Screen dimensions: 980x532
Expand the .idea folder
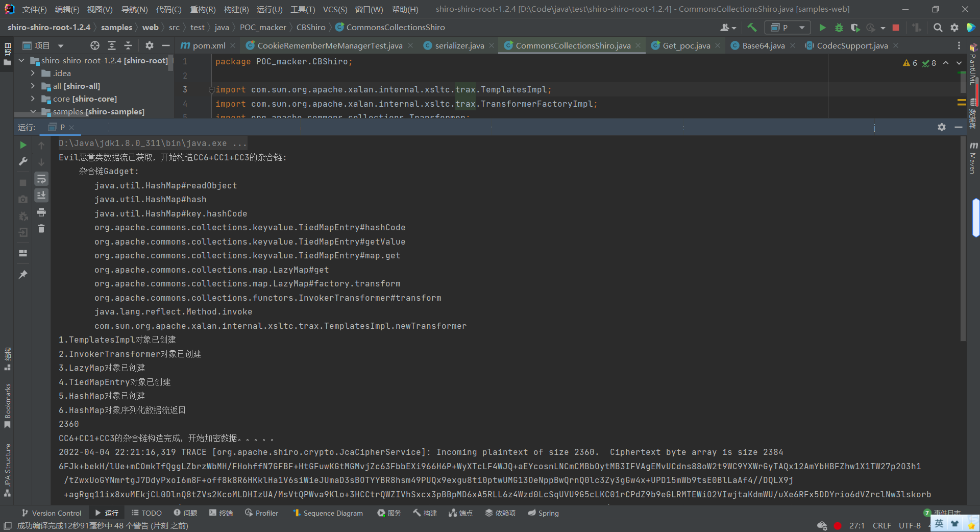(33, 73)
